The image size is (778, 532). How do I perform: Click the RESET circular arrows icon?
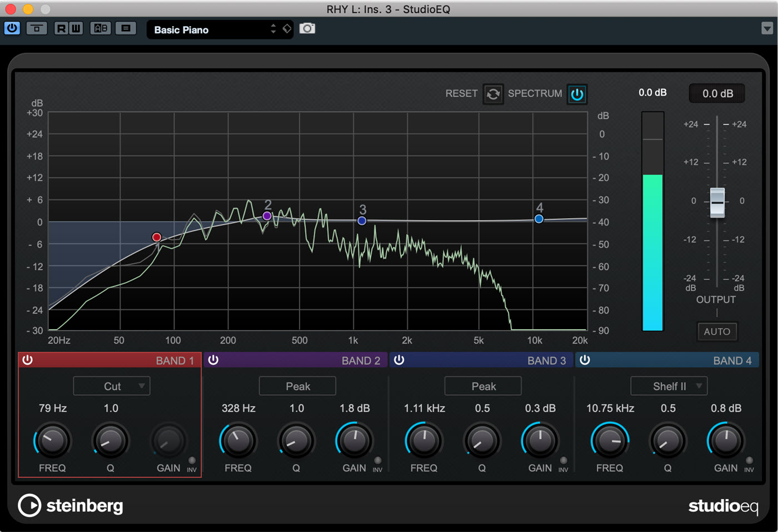[493, 94]
